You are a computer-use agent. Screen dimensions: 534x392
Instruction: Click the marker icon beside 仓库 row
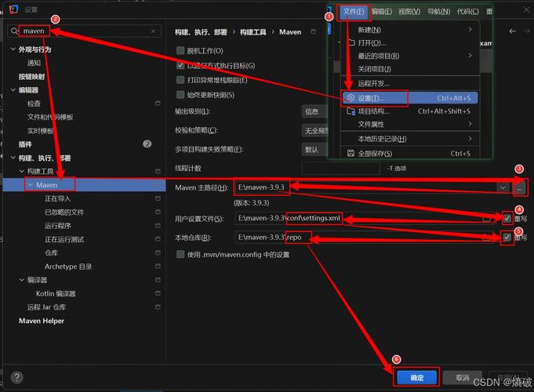coord(158,252)
